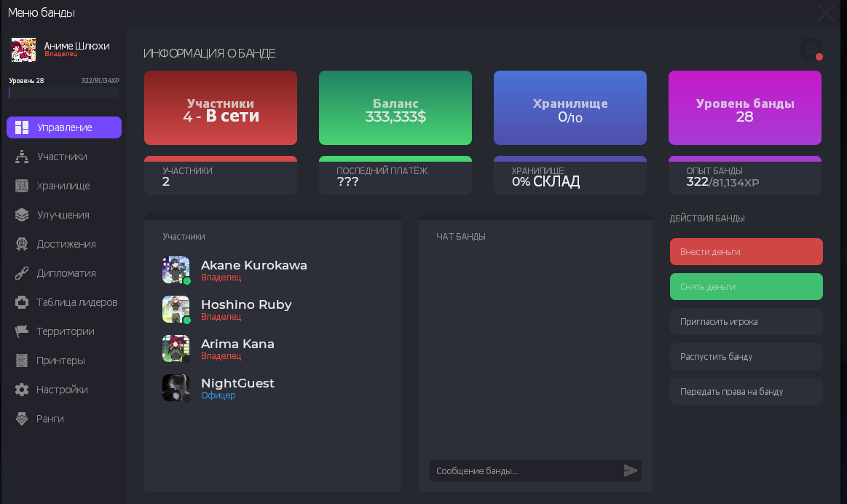The image size is (847, 504).
Task: Click the Достижения medal icon
Action: click(22, 244)
